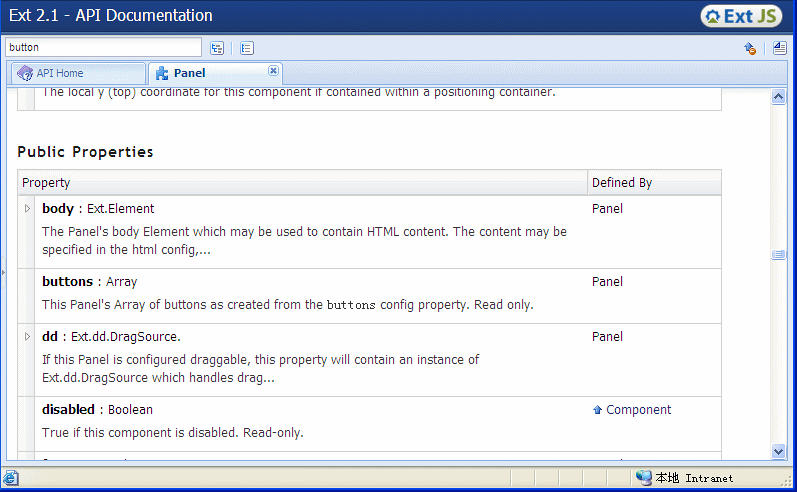Click the Property column header
The width and height of the screenshot is (797, 492).
302,183
